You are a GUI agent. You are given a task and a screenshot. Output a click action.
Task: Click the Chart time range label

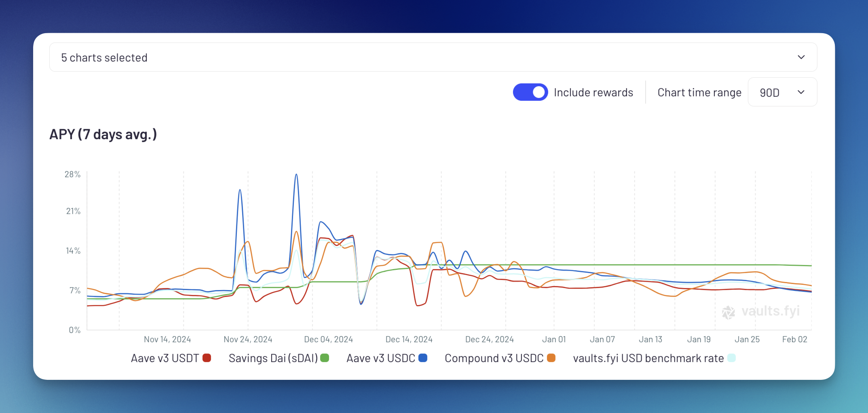699,93
